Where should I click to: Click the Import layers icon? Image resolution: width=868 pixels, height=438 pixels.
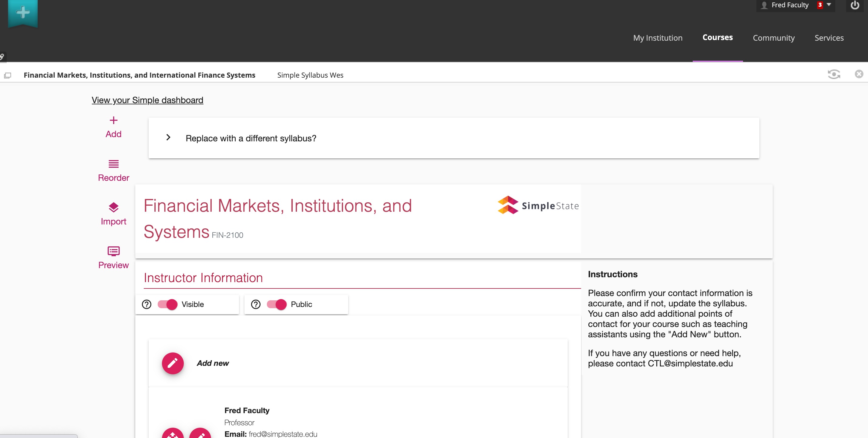[x=113, y=207]
